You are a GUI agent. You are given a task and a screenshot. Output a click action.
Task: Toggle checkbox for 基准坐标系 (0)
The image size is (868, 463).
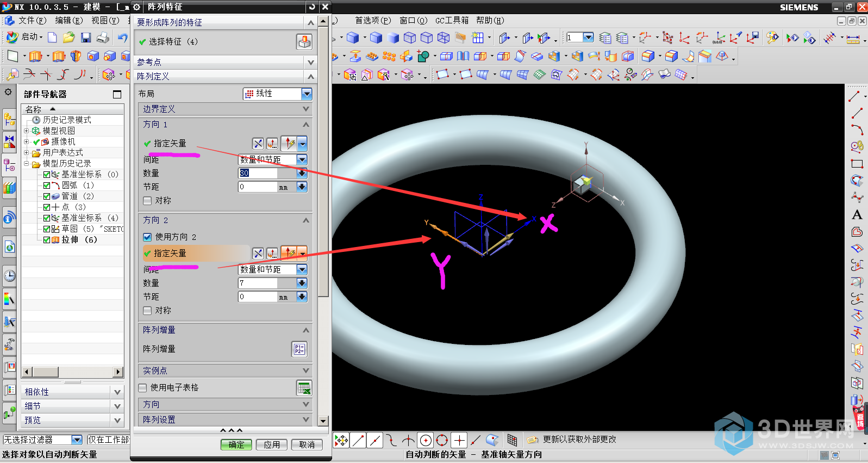click(47, 175)
